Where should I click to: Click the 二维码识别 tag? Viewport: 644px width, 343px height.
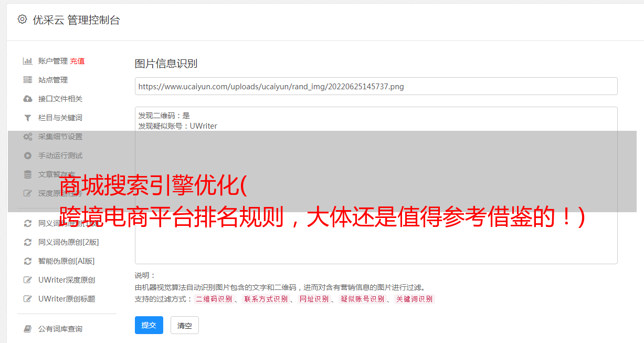[x=214, y=299]
